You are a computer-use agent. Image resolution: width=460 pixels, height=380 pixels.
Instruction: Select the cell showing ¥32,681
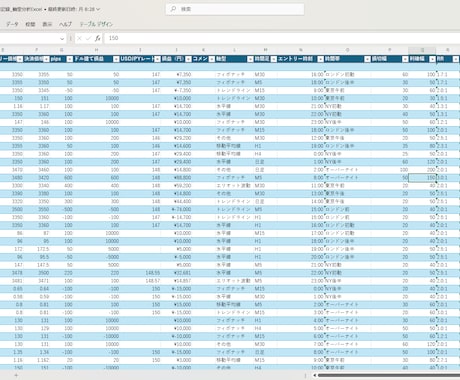[x=176, y=273]
